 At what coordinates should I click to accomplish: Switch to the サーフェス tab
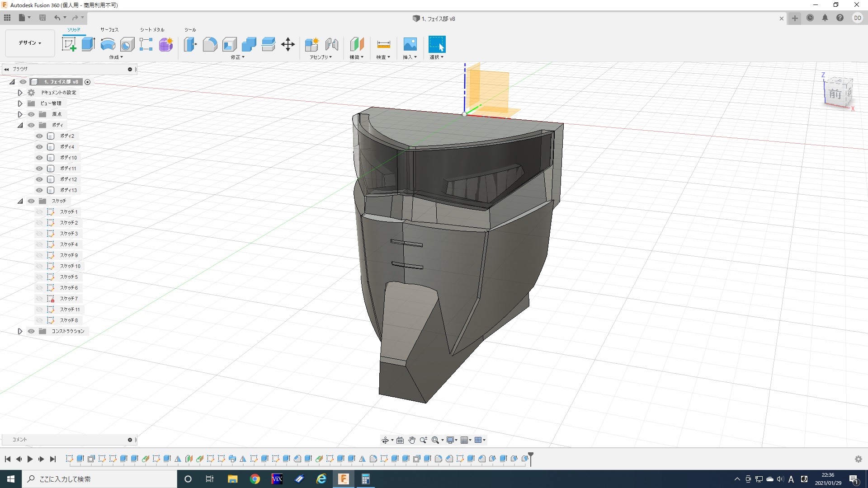[x=109, y=30]
